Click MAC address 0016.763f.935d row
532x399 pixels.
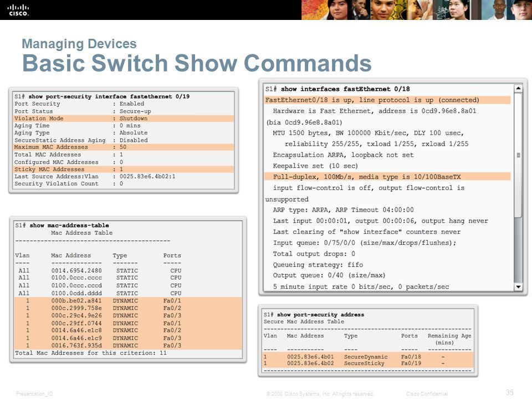click(128, 345)
